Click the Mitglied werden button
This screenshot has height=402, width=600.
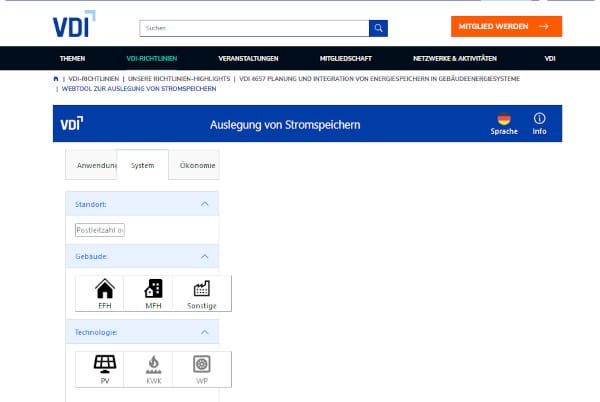click(x=505, y=27)
